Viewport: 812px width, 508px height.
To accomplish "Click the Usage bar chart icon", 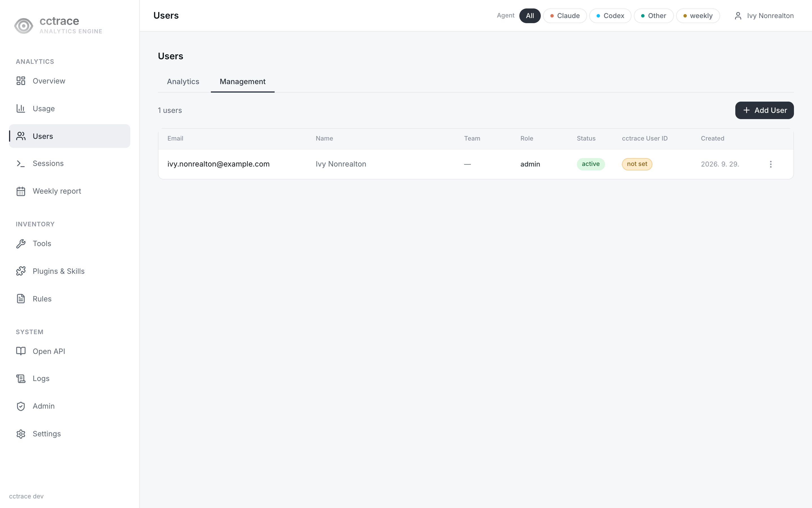I will (x=21, y=109).
